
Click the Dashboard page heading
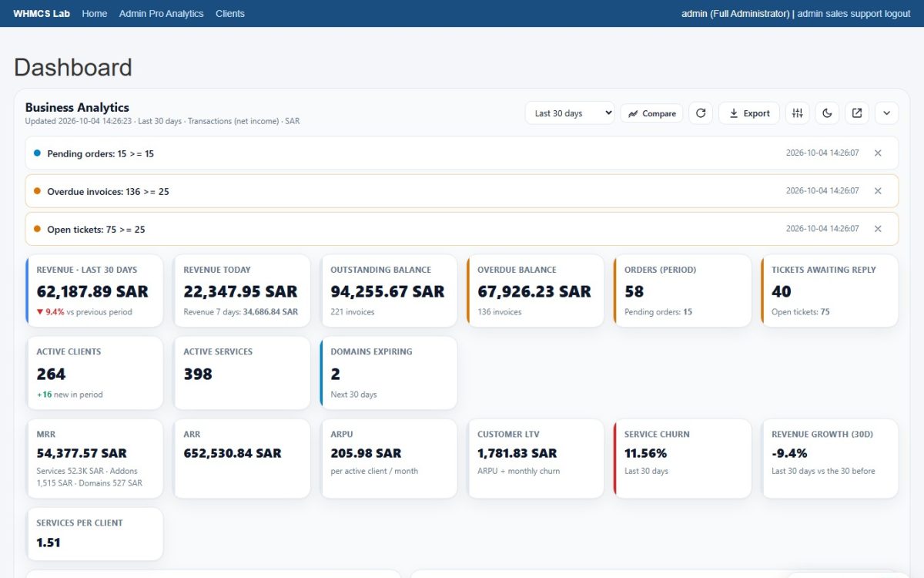[x=73, y=67]
